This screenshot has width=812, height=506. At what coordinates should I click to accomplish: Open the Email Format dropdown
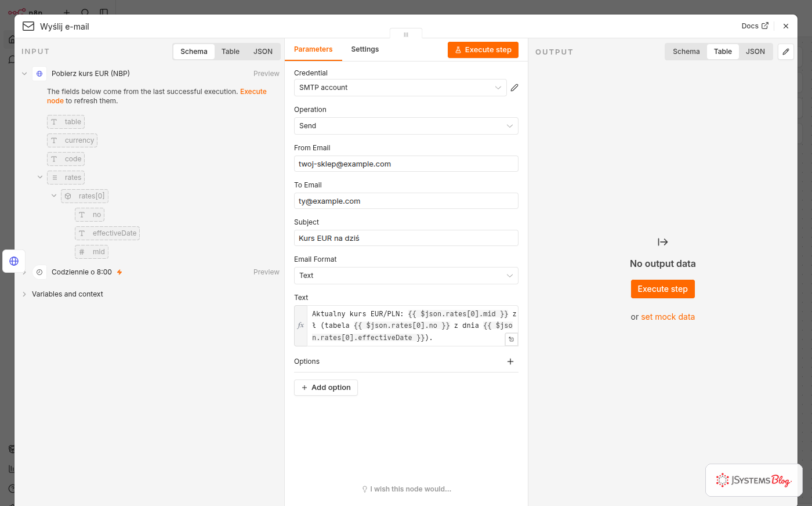[406, 276]
